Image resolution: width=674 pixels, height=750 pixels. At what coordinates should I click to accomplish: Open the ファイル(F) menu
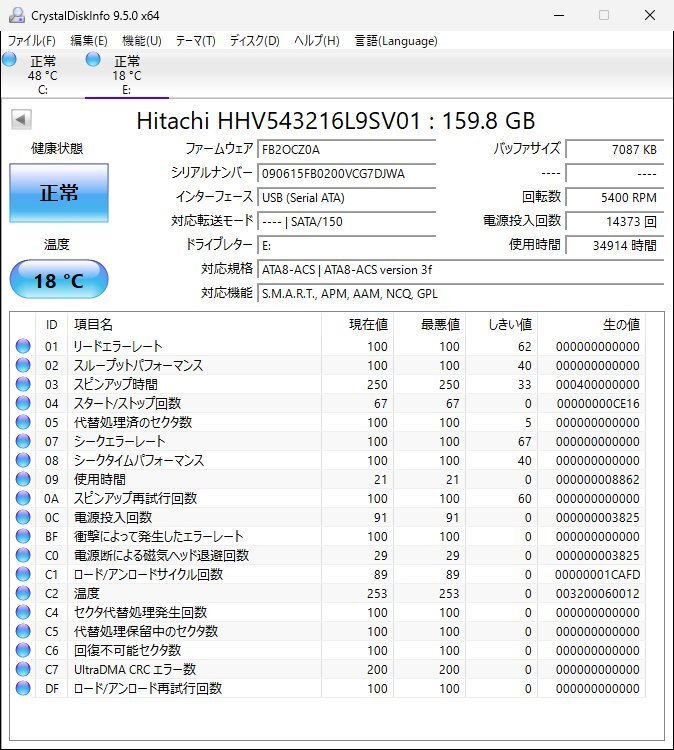pyautogui.click(x=32, y=41)
